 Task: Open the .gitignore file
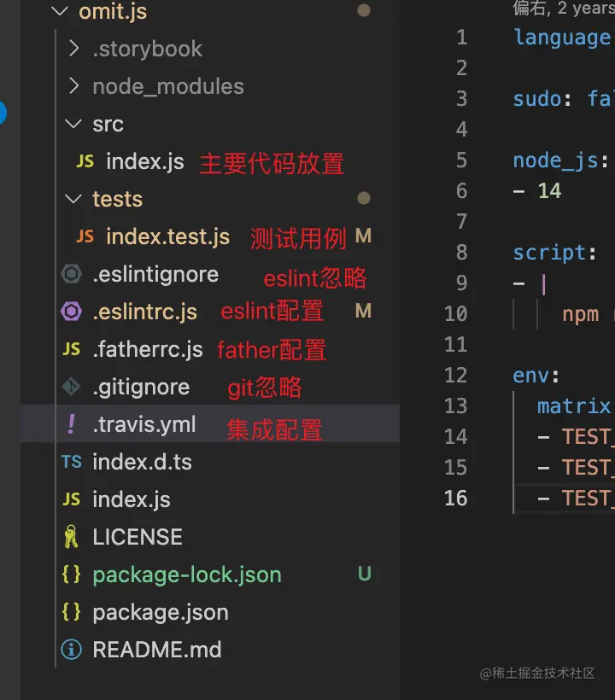pyautogui.click(x=141, y=387)
